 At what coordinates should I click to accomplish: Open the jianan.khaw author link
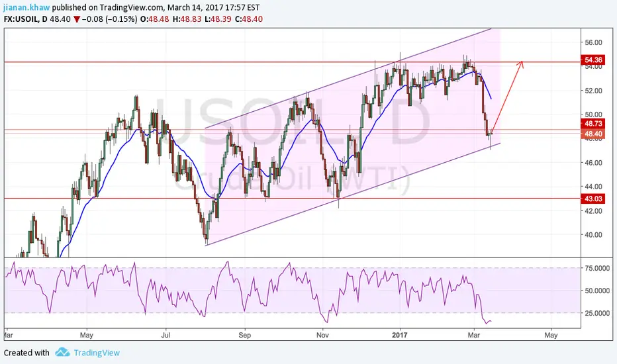click(x=26, y=7)
